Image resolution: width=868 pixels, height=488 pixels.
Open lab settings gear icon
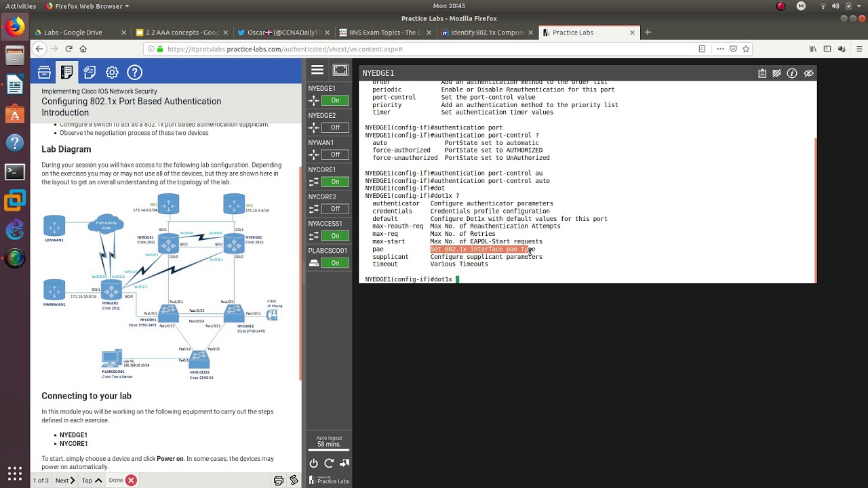(x=112, y=72)
